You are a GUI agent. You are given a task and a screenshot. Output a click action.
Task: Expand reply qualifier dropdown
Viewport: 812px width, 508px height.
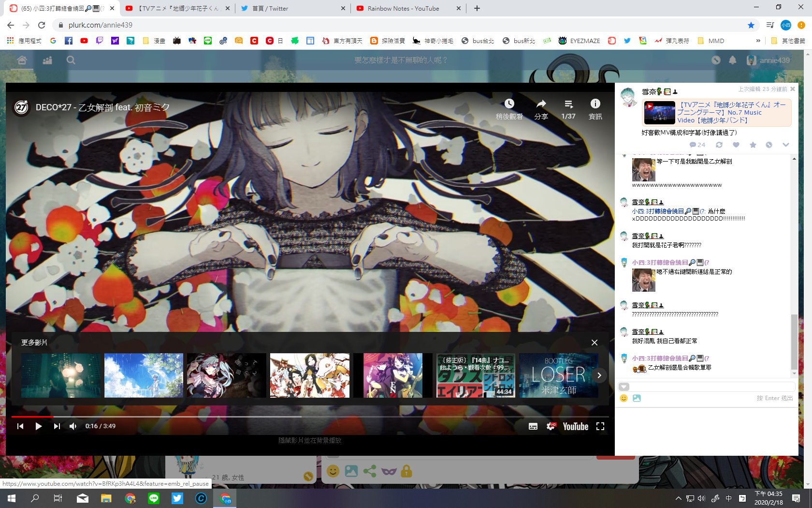(x=624, y=387)
